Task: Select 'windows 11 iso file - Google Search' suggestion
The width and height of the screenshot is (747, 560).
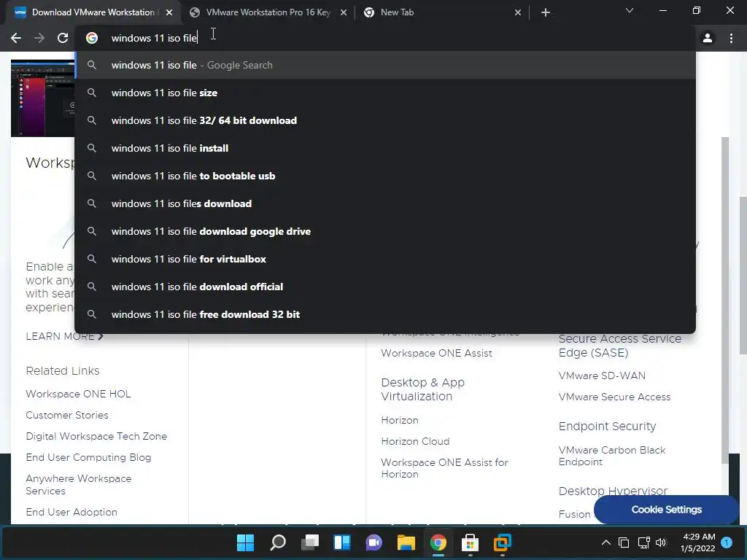Action: tap(385, 65)
